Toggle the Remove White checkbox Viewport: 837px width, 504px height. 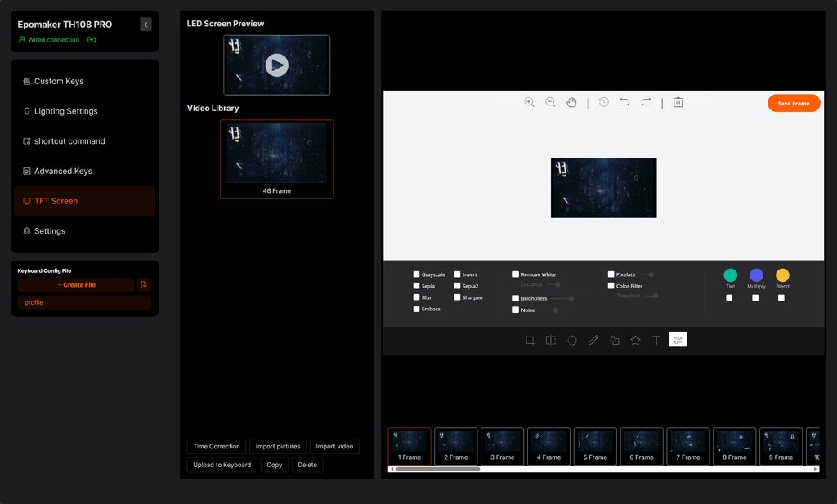tap(516, 274)
